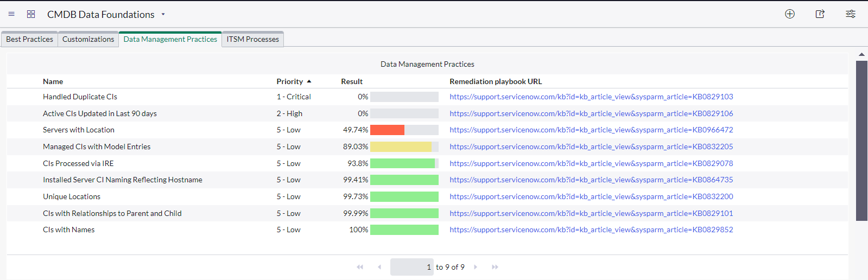Click the Handled Duplicate CIs name
The height and width of the screenshot is (280, 868).
point(80,97)
